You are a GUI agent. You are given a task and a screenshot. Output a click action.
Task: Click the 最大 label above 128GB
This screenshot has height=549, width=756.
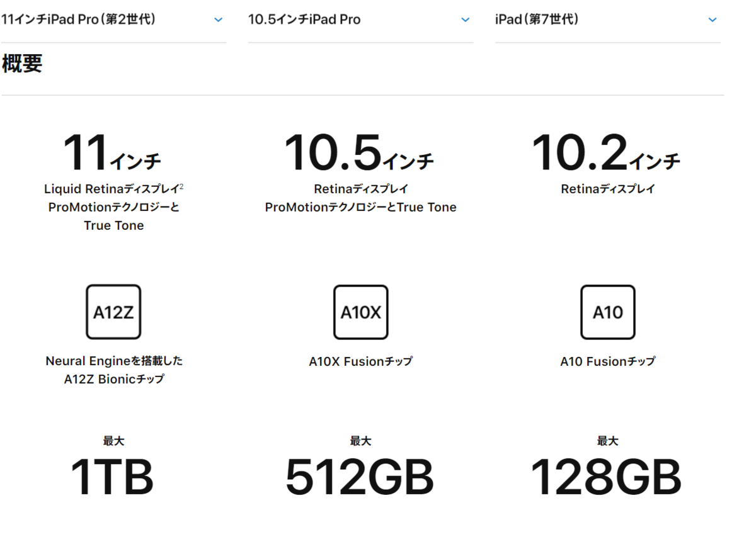[x=608, y=441]
